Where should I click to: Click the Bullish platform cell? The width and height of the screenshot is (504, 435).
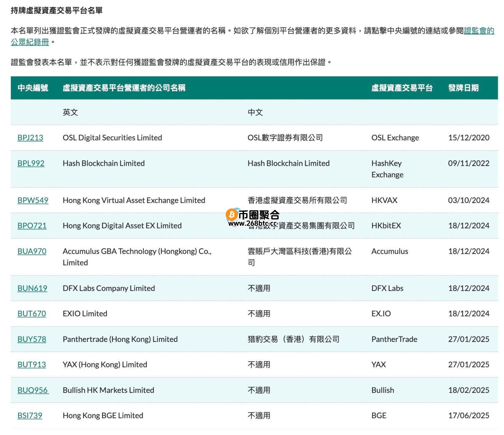click(x=383, y=390)
